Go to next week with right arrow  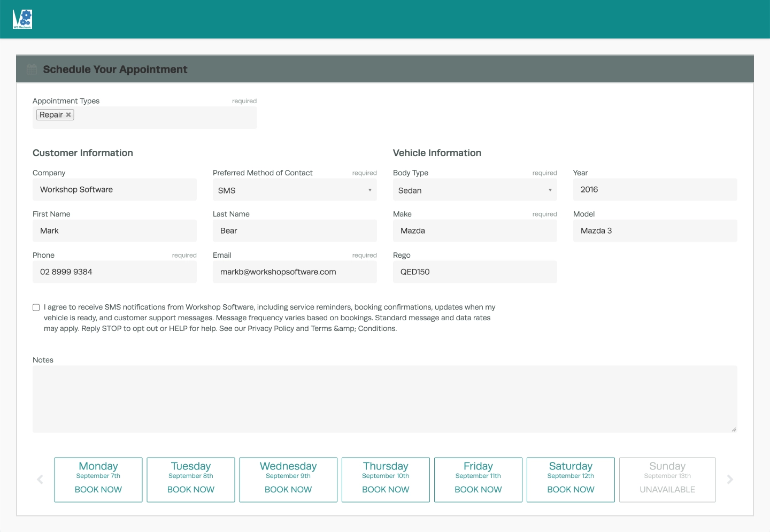click(730, 480)
